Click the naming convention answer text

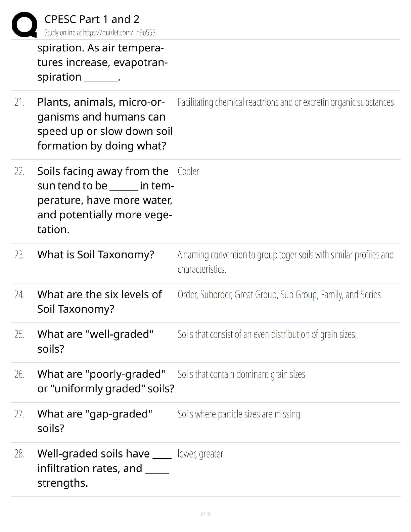tap(285, 262)
